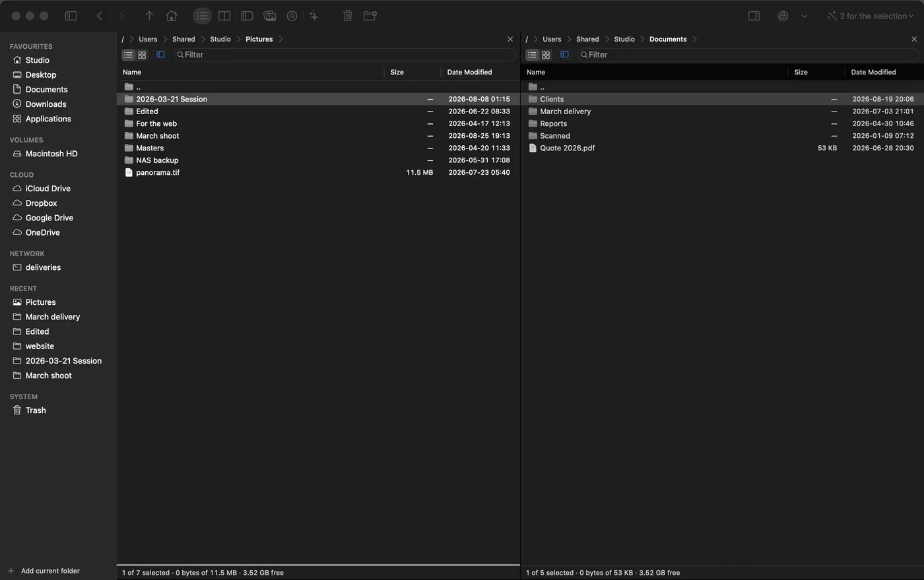The height and width of the screenshot is (580, 924).
Task: Click the Studio breadcrumb in the left pane
Action: pos(220,39)
